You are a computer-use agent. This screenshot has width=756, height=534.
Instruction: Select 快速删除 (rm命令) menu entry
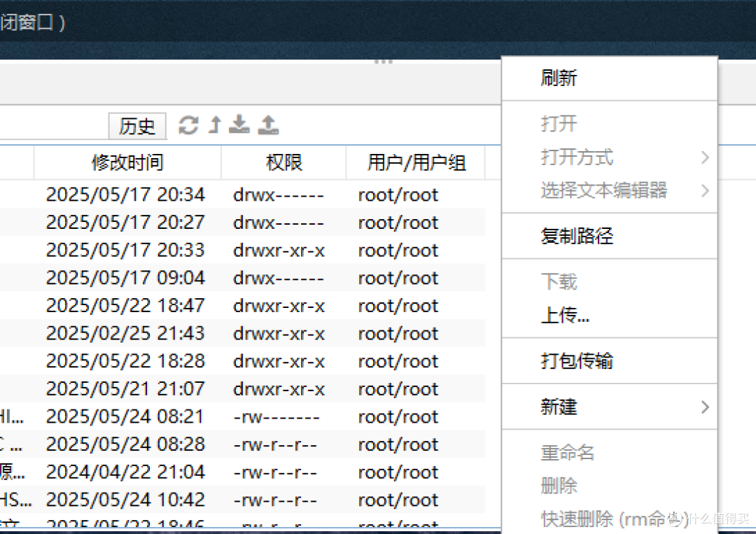[610, 519]
